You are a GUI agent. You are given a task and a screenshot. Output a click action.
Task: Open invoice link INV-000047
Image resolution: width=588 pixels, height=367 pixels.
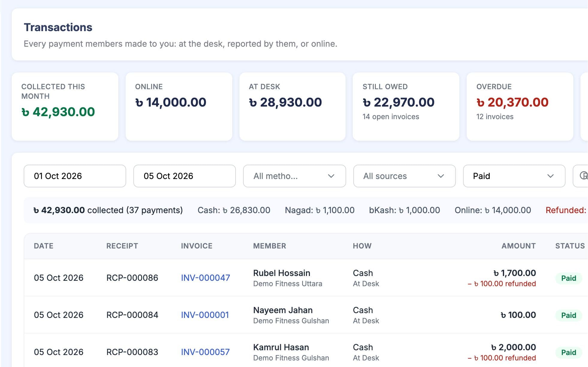(206, 278)
